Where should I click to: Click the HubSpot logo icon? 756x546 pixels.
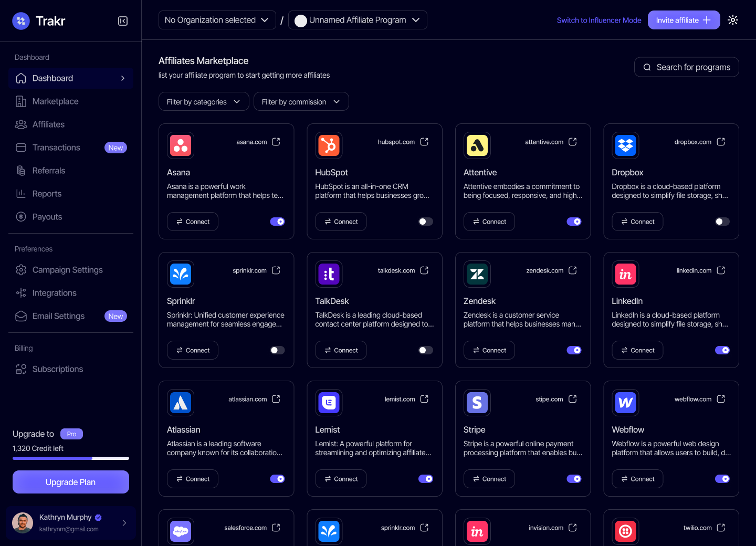[329, 145]
